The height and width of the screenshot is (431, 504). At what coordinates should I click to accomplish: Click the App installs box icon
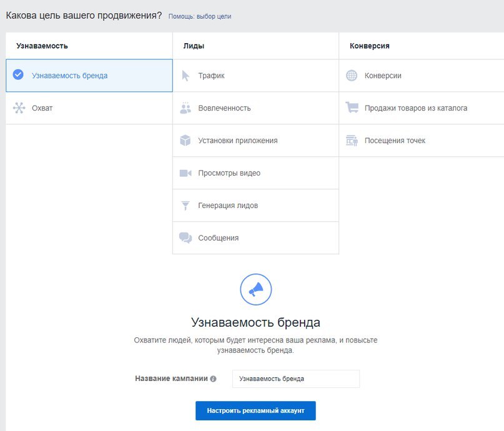185,141
